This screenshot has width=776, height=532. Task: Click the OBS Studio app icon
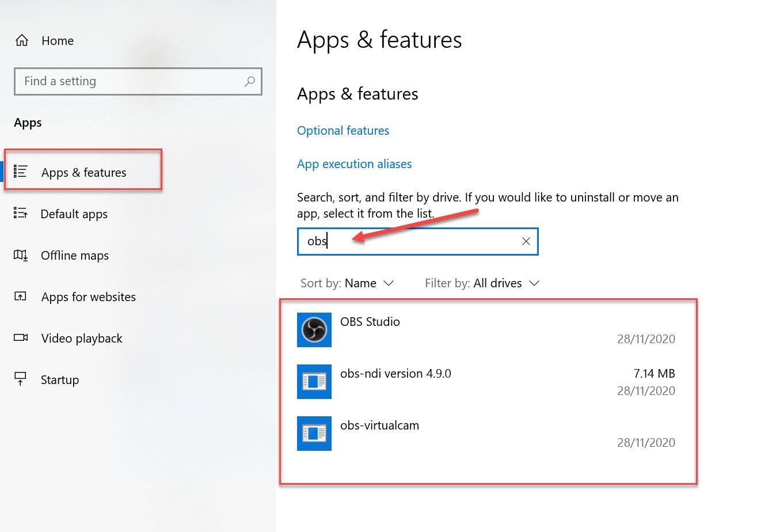314,330
